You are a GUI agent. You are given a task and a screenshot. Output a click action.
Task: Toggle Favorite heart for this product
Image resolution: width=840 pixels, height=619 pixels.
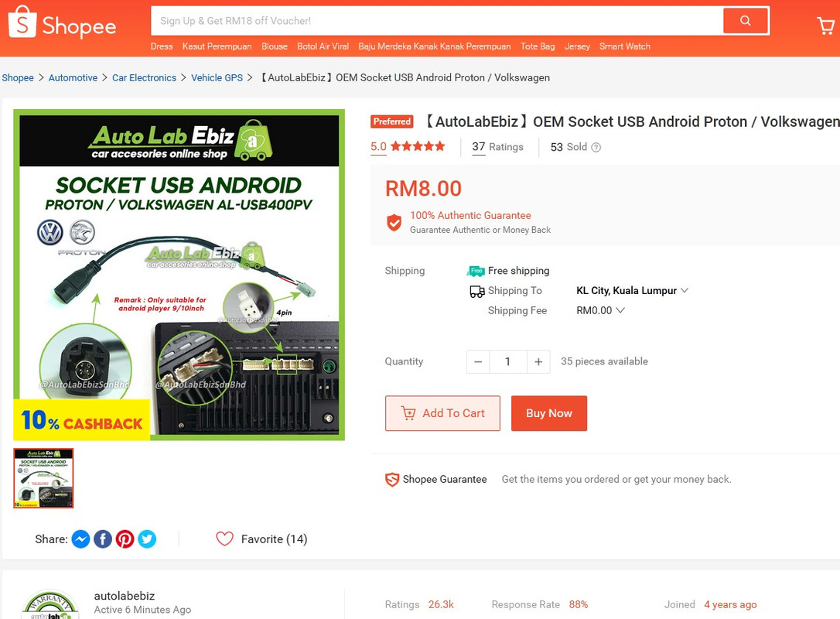coord(224,539)
